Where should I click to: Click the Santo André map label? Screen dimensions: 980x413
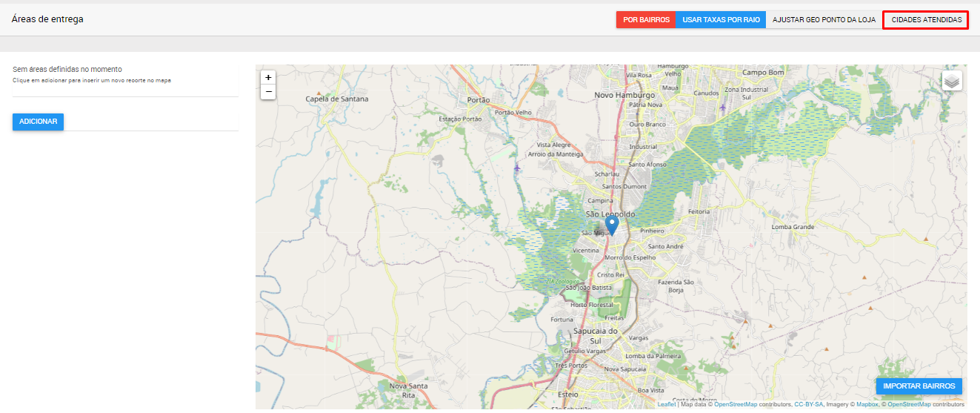[x=665, y=246]
